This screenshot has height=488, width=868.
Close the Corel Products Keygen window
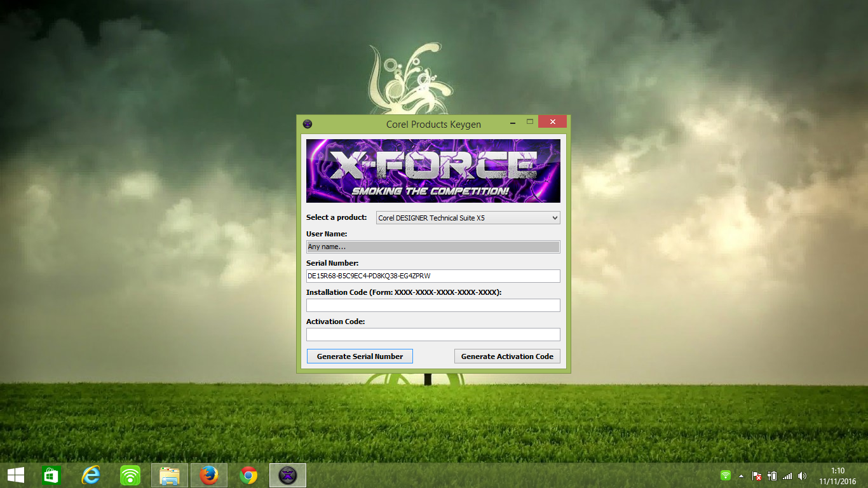pos(552,121)
